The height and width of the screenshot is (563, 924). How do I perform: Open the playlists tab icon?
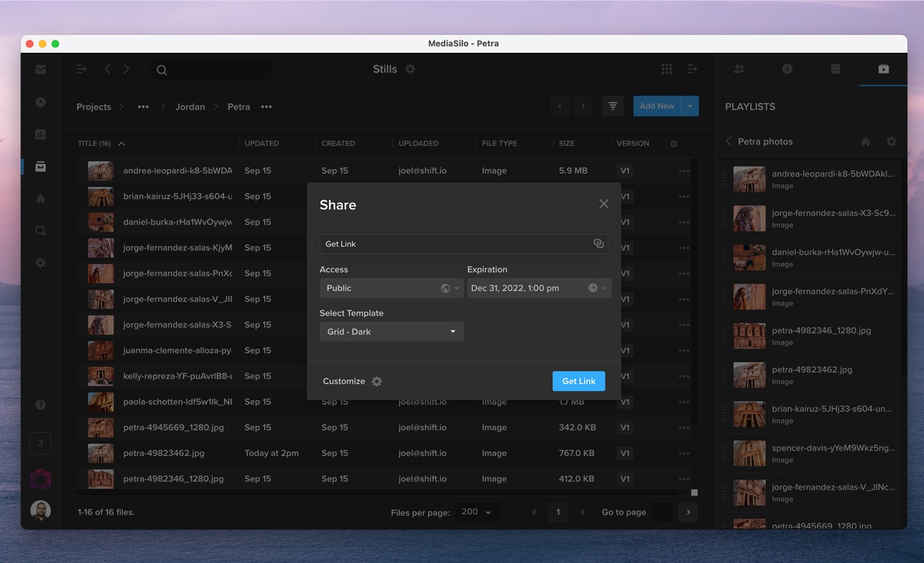click(884, 69)
